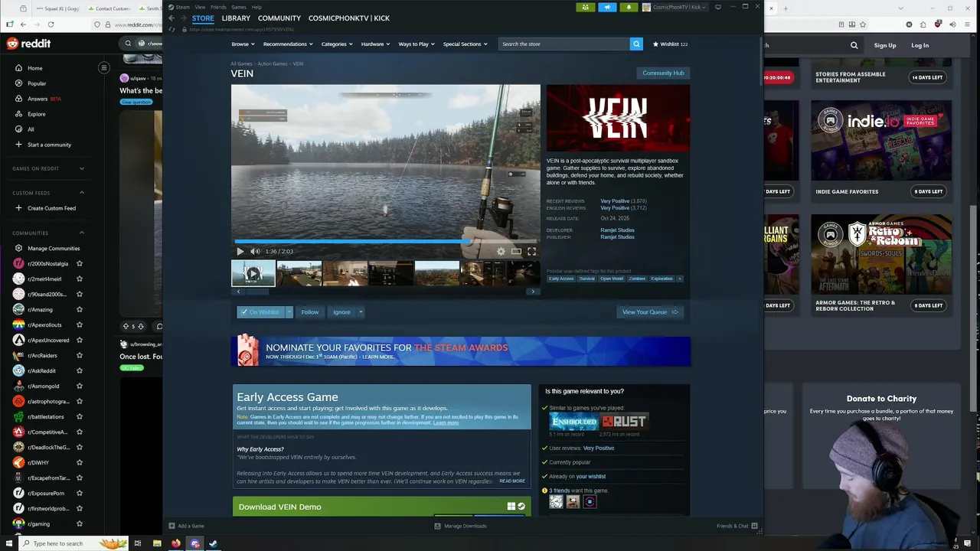The width and height of the screenshot is (980, 551).
Task: Mute the trailer volume speaker icon
Action: [x=255, y=251]
